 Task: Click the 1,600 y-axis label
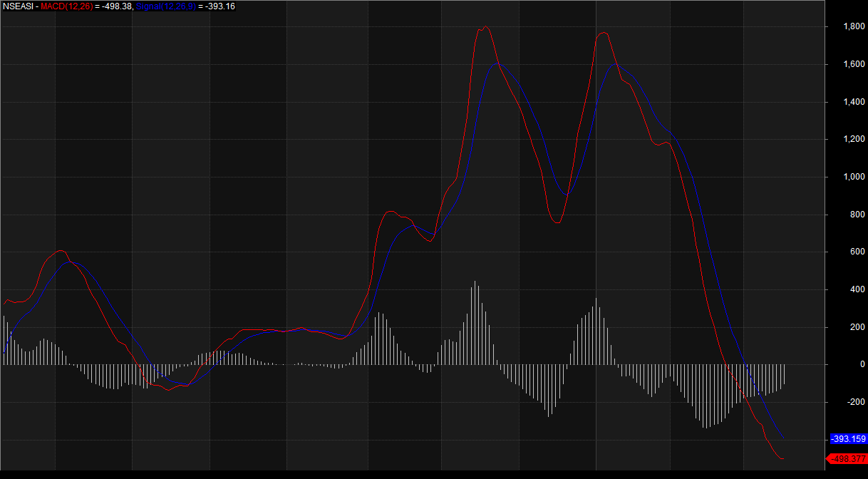click(x=854, y=65)
